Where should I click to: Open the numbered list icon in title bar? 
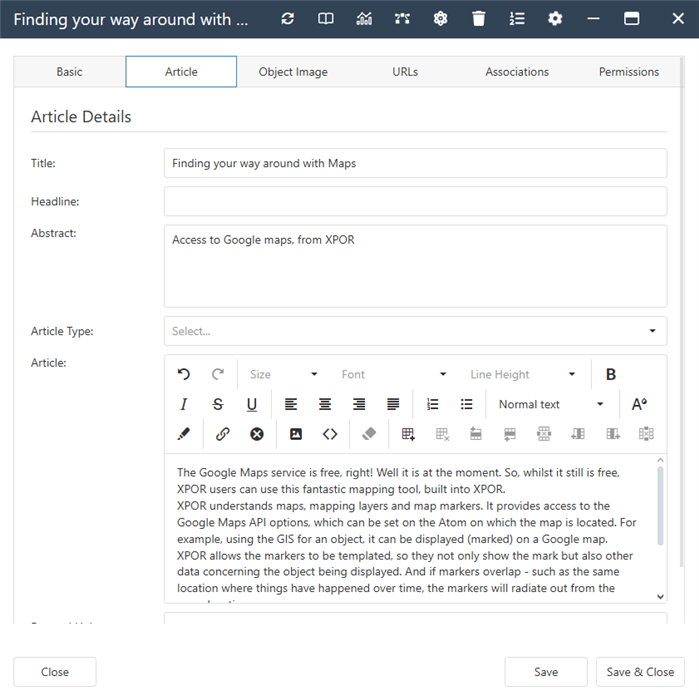click(x=517, y=19)
